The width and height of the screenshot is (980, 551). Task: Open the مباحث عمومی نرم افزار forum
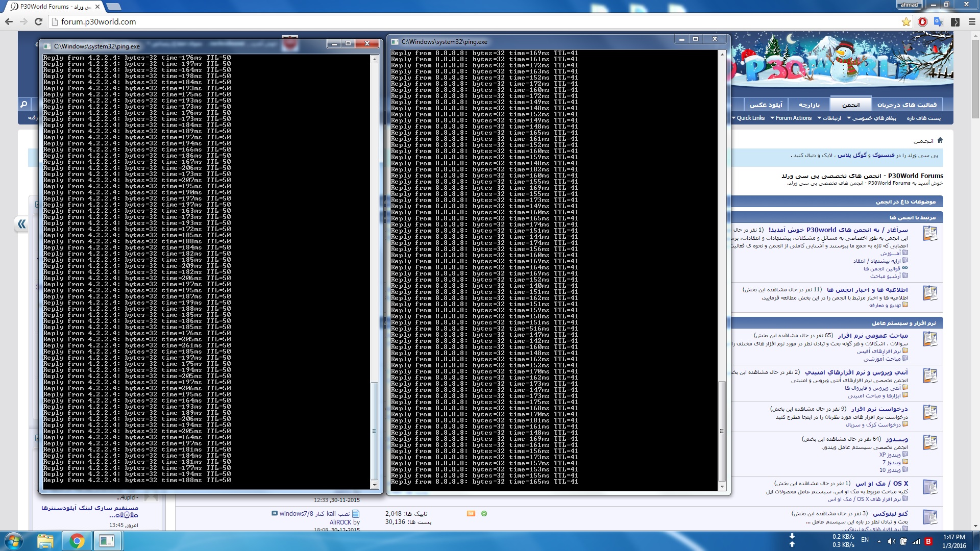tap(873, 335)
